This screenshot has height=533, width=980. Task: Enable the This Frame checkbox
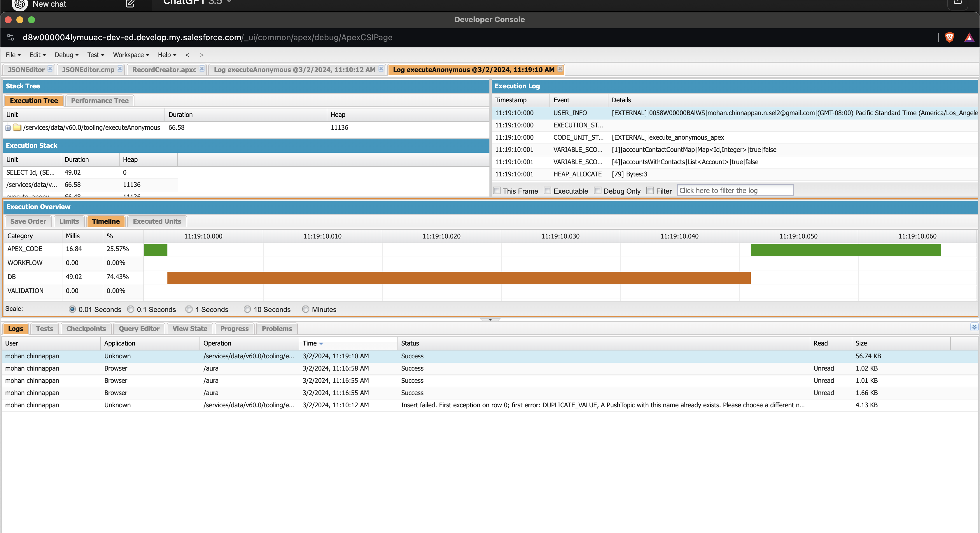(497, 191)
